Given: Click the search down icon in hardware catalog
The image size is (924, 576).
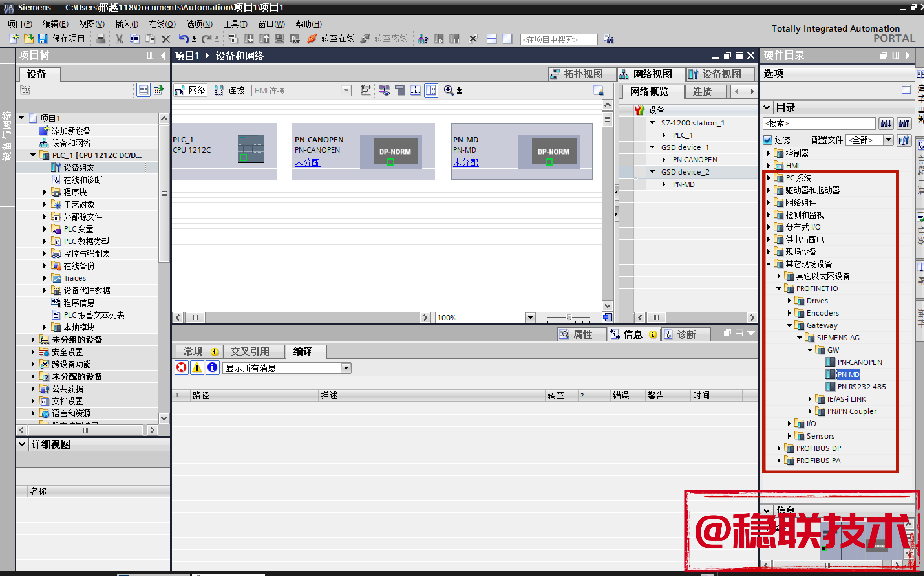Looking at the screenshot, I should 886,123.
